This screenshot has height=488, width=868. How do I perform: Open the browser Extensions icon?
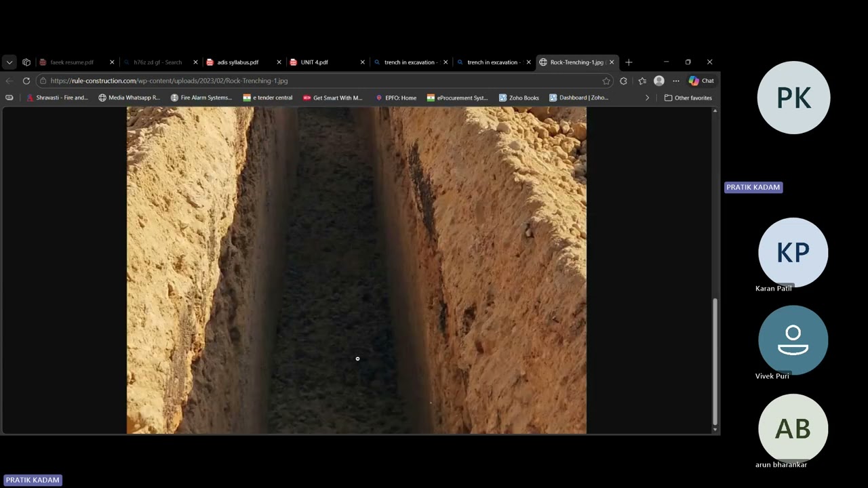tap(623, 81)
